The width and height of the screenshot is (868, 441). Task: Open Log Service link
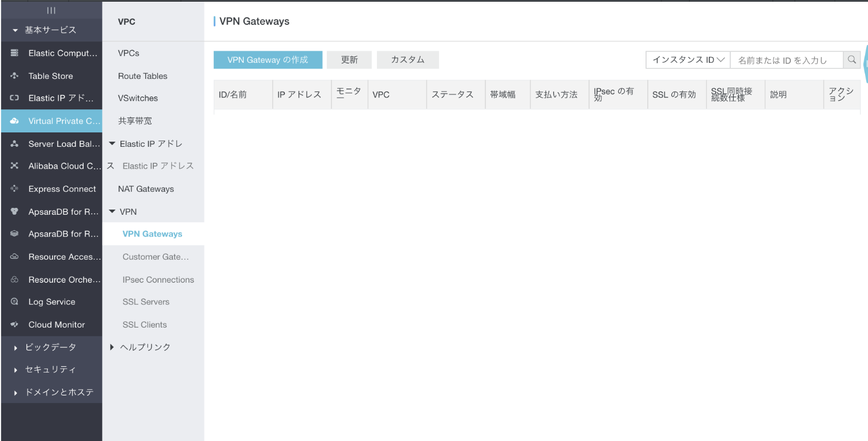click(52, 302)
